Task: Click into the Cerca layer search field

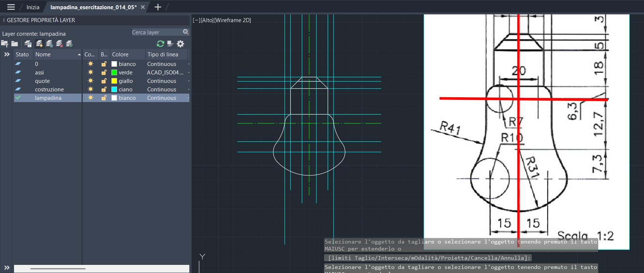Action: pos(157,32)
